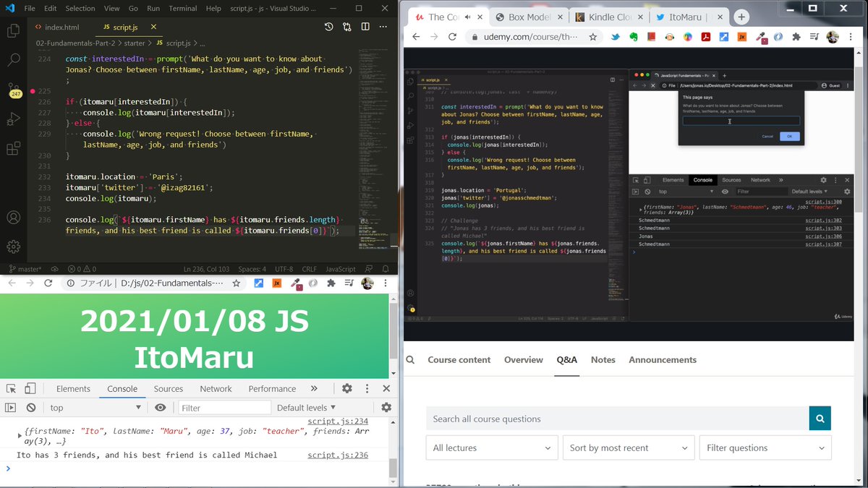This screenshot has height=488, width=868.
Task: Open the Course content tab on Udemy
Action: [459, 359]
